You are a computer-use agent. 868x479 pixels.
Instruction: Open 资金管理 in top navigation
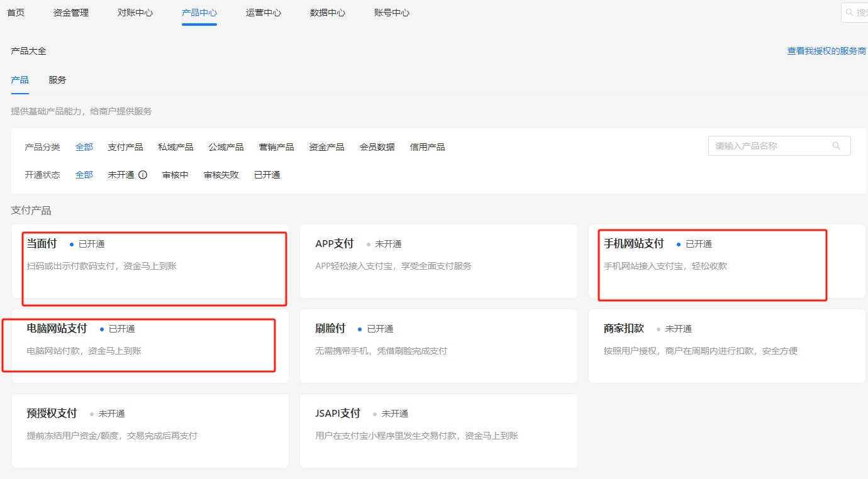tap(71, 13)
